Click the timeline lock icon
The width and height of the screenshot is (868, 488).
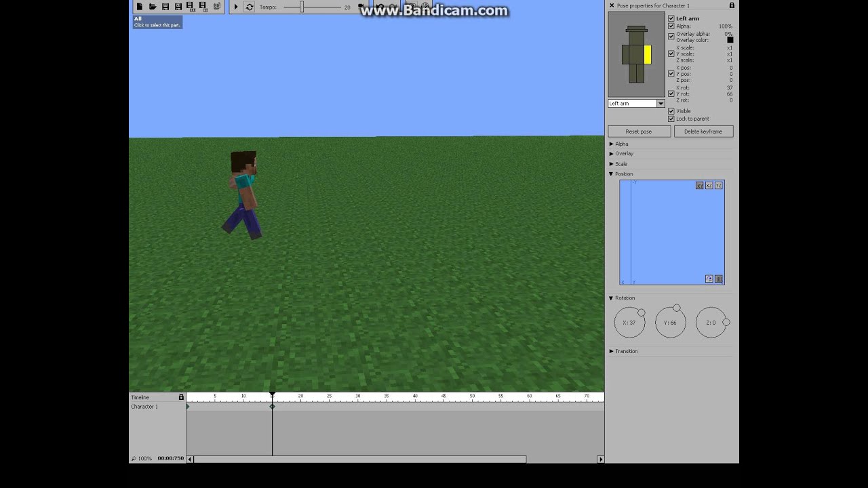pos(181,397)
